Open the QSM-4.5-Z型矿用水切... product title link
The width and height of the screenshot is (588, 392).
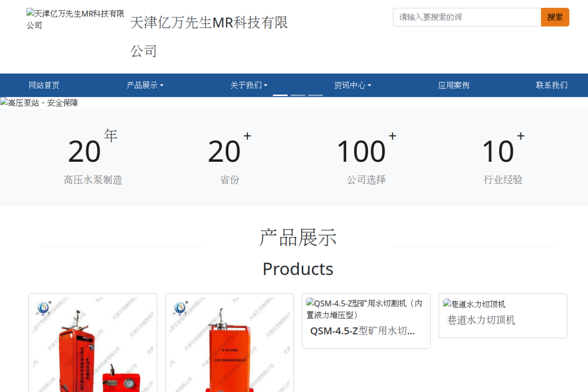pos(362,331)
